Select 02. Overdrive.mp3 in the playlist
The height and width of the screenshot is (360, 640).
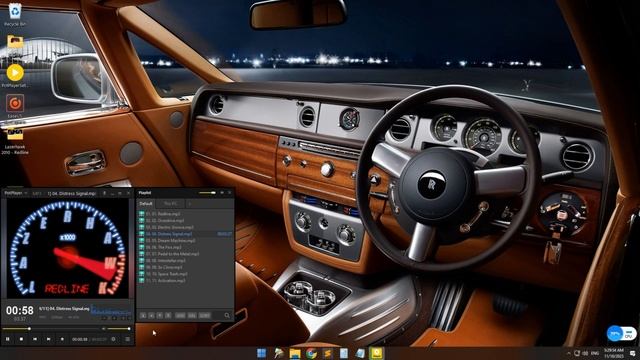pos(186,220)
